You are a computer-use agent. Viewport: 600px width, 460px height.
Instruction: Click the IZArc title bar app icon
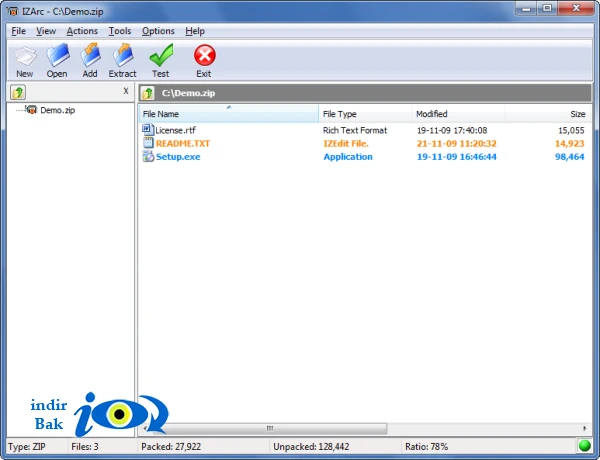[x=12, y=11]
